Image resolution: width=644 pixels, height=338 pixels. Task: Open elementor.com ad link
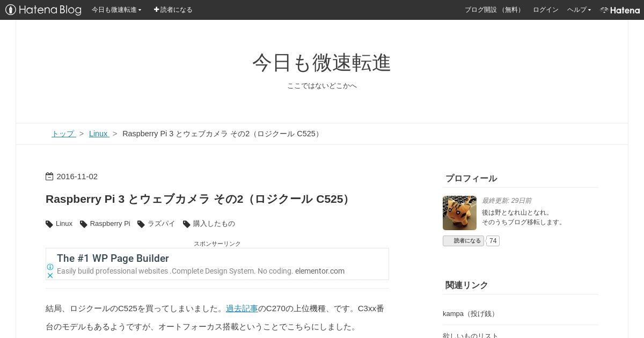(x=320, y=271)
